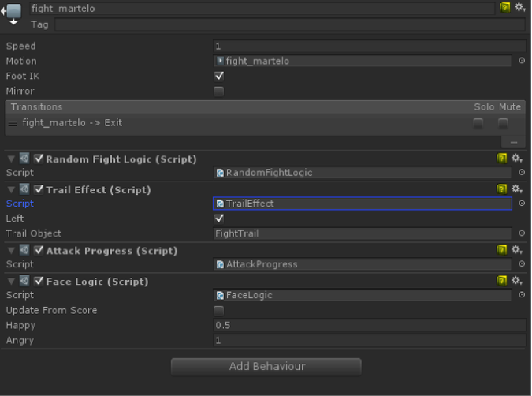The image size is (532, 396).
Task: Click the Happy value field 0.5
Action: (x=370, y=325)
